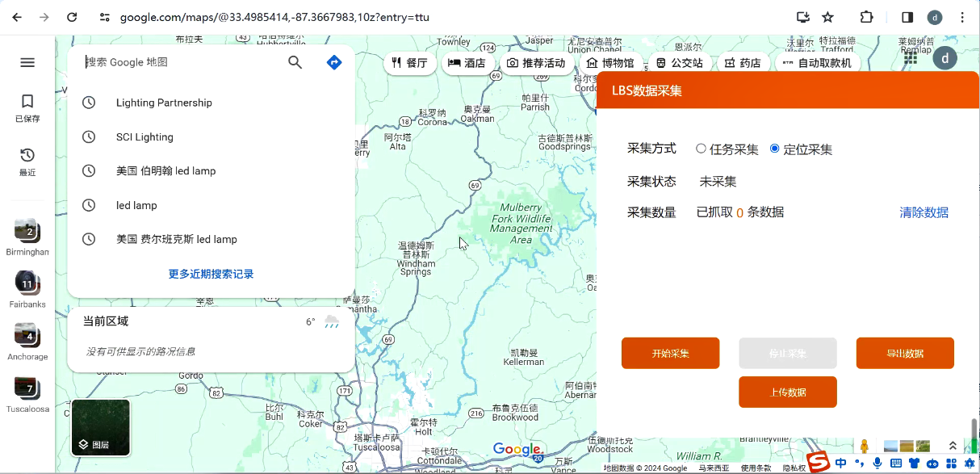Image resolution: width=980 pixels, height=474 pixels.
Task: Click the clock icon beside Lighting Partnership
Action: pyautogui.click(x=89, y=103)
